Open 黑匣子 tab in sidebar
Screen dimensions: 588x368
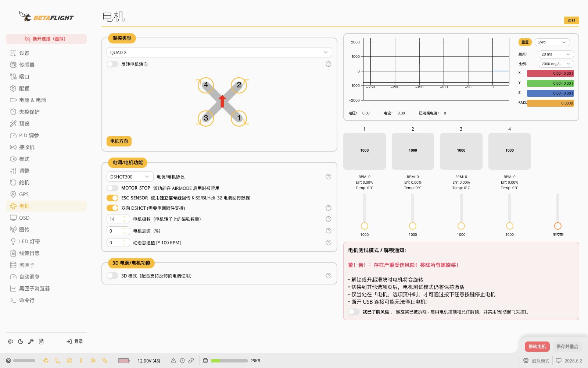(46, 265)
